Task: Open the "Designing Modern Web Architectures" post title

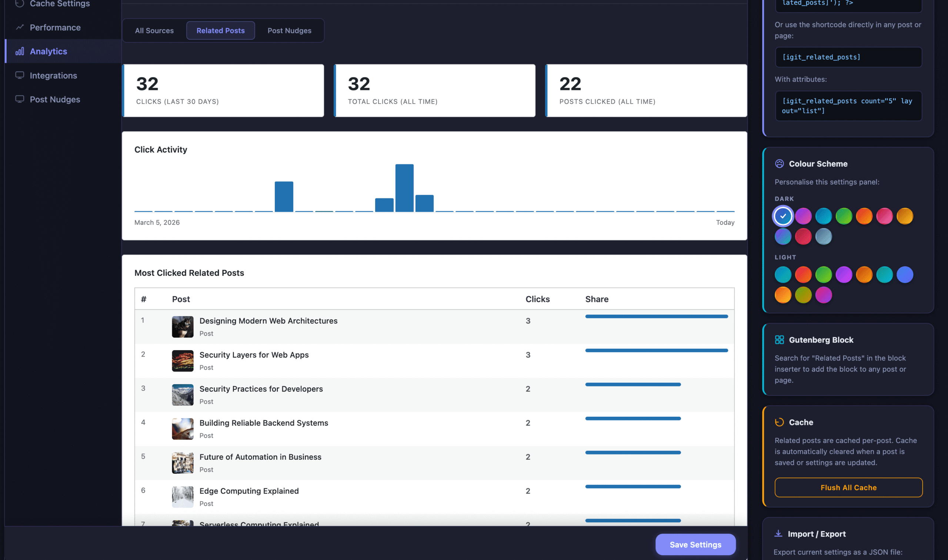Action: click(268, 321)
